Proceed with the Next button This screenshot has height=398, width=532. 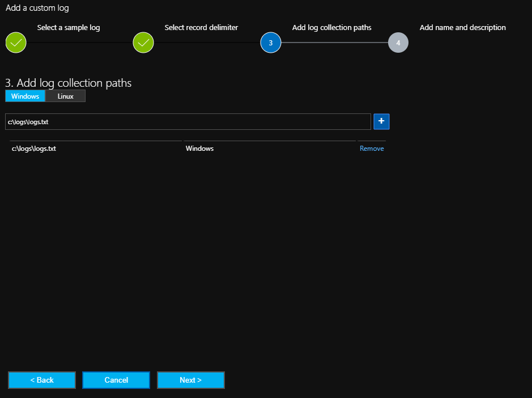[190, 380]
